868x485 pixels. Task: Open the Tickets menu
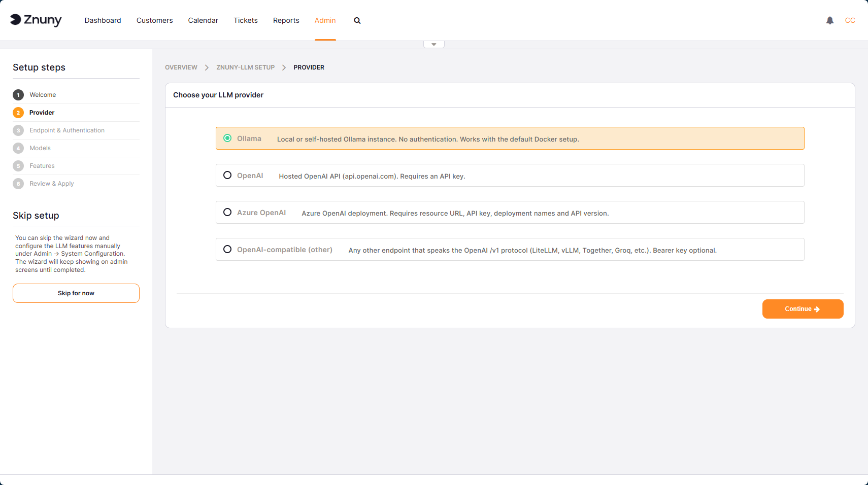246,20
